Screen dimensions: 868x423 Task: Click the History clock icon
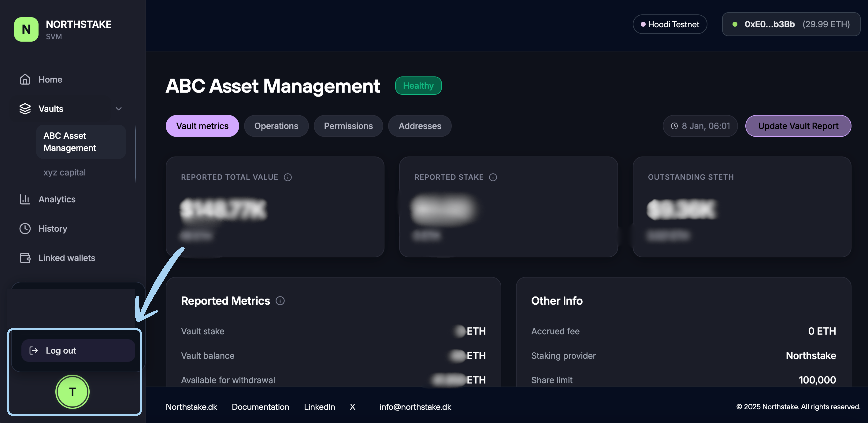[x=25, y=228]
